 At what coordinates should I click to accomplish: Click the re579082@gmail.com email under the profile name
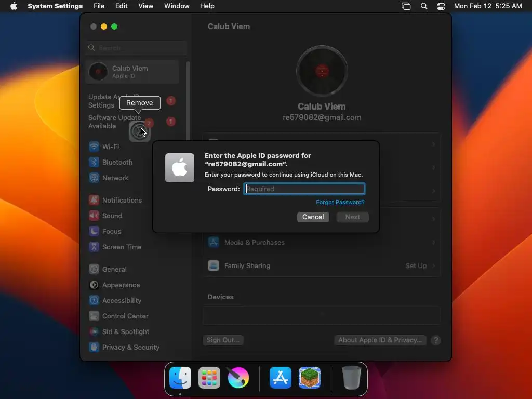[322, 117]
